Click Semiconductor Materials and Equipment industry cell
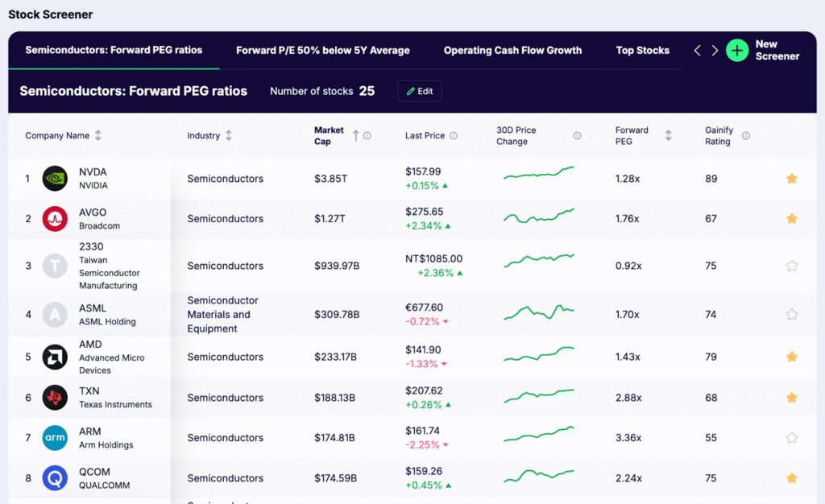Screen dimensions: 825x504 (222, 314)
